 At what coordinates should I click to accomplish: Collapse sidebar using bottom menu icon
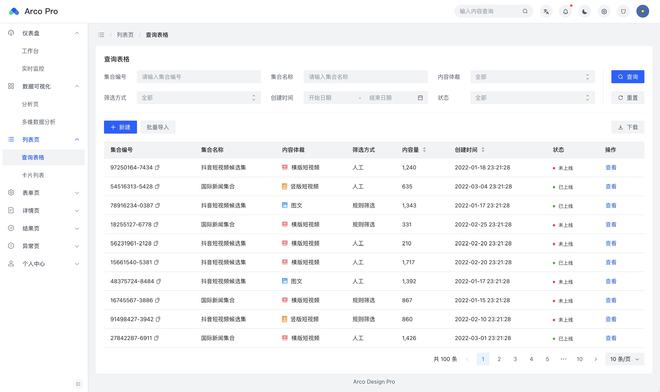click(x=78, y=384)
